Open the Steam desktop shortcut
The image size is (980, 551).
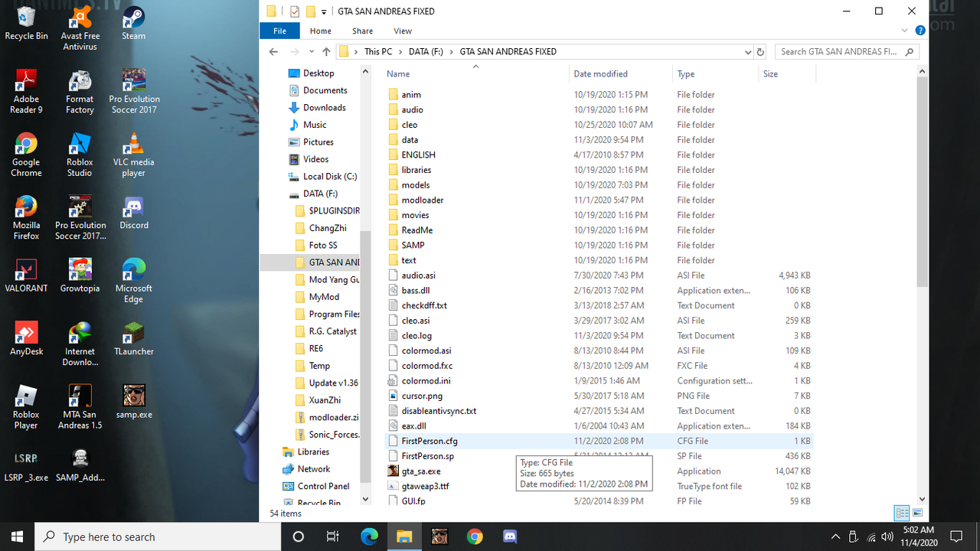(134, 23)
